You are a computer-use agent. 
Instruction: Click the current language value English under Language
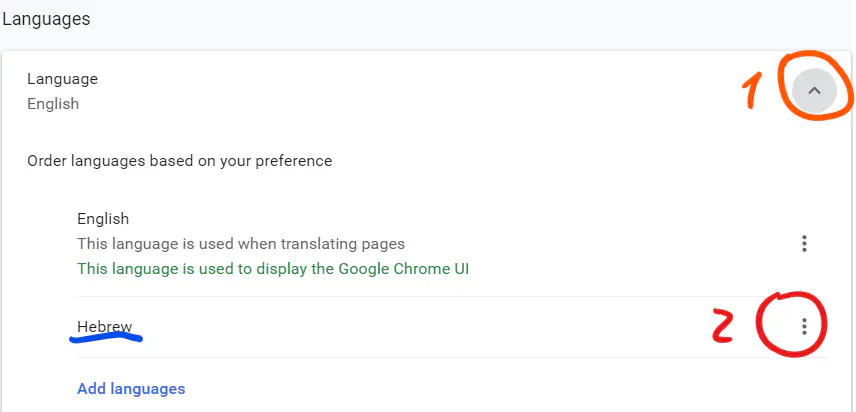coord(53,103)
